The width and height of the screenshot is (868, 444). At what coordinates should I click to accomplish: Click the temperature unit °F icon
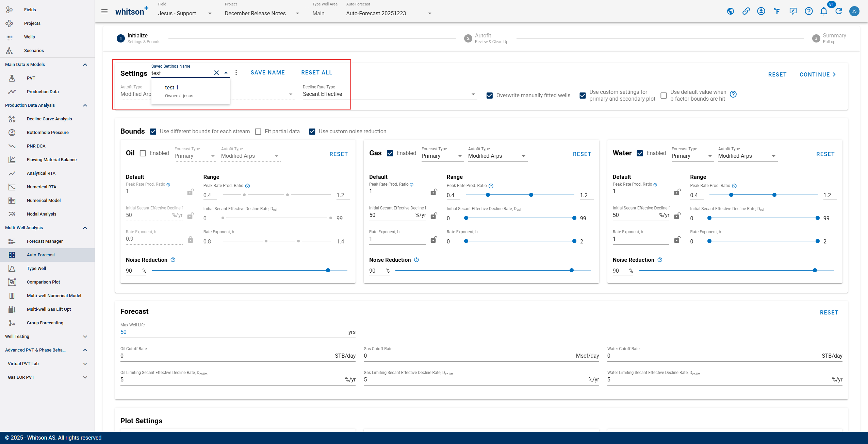[x=776, y=12]
